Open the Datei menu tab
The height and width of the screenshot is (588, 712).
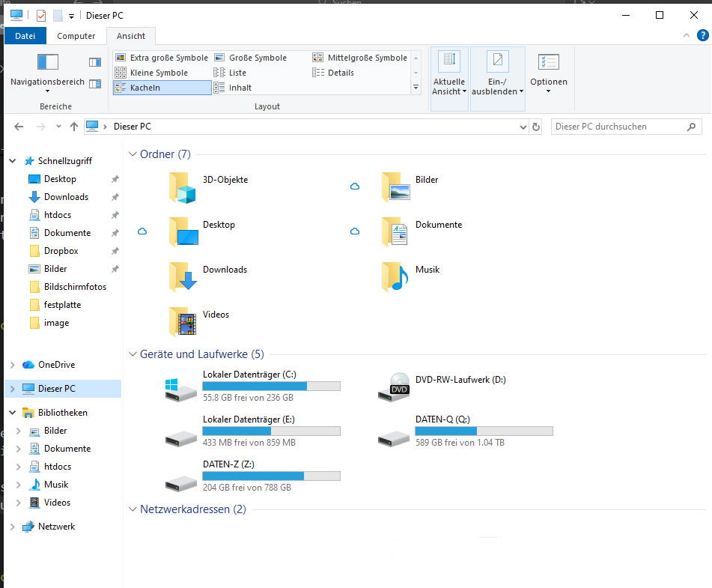25,36
